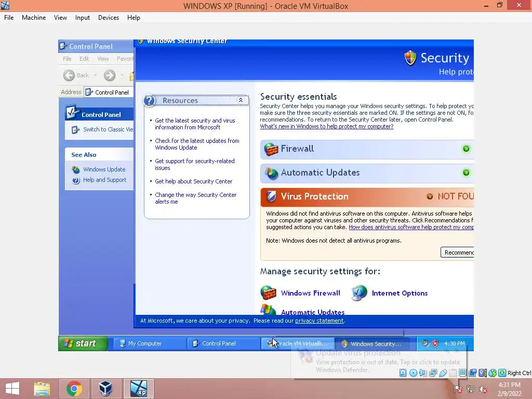Open the VirtualBox Devices menu
This screenshot has height=399, width=532.
coord(108,18)
